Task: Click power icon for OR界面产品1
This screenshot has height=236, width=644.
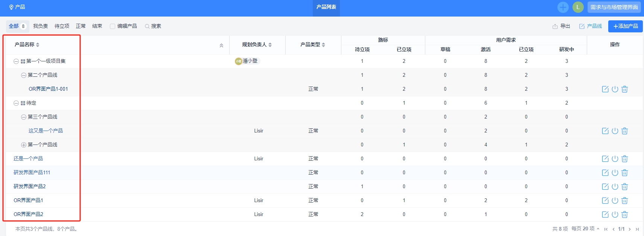Action: pos(615,201)
